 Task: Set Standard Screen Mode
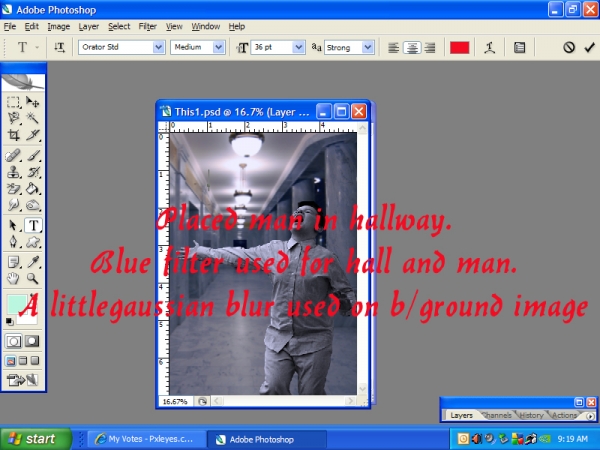point(11,360)
